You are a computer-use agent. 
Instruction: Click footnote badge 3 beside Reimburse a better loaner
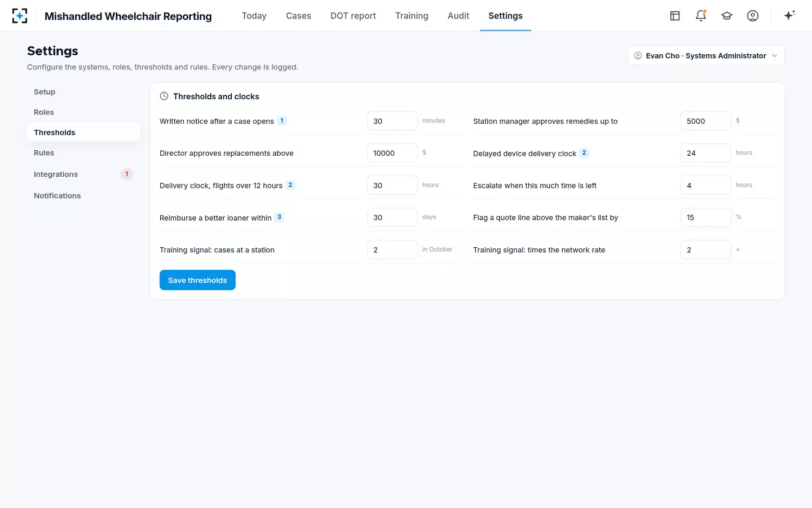(279, 217)
